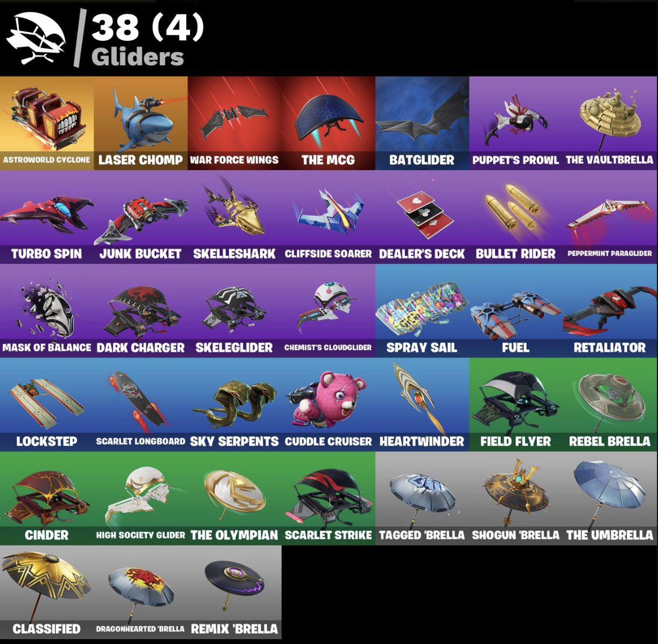This screenshot has height=644, width=658.
Task: Open the Cuddle Cruiser pink bear glider
Action: point(328,404)
